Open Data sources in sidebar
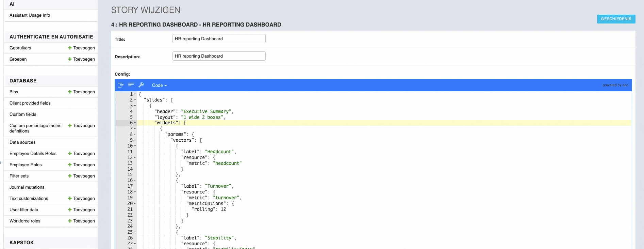Screen dimensions: 644x249 tap(22, 142)
